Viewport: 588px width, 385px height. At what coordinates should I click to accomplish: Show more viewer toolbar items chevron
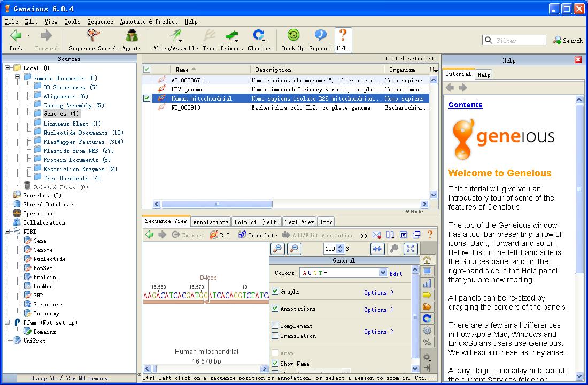[363, 236]
